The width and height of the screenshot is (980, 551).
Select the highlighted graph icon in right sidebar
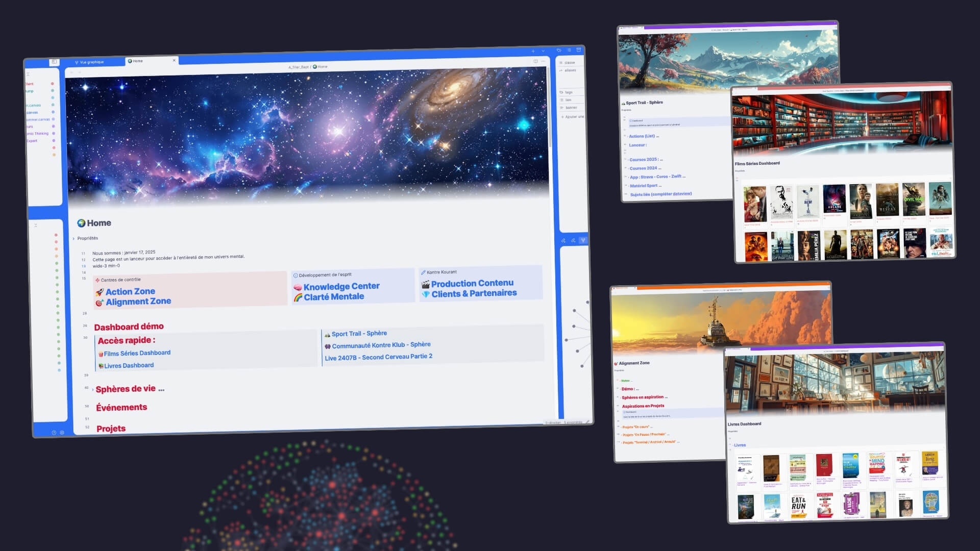pos(583,240)
